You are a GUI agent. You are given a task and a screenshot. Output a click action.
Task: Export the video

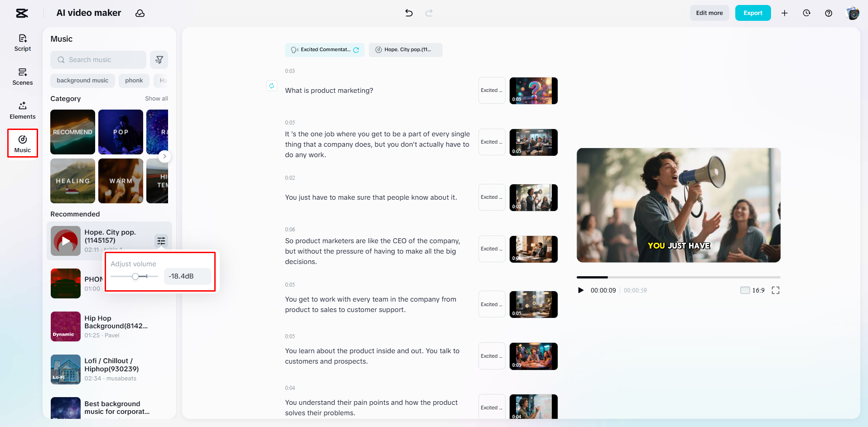point(753,13)
